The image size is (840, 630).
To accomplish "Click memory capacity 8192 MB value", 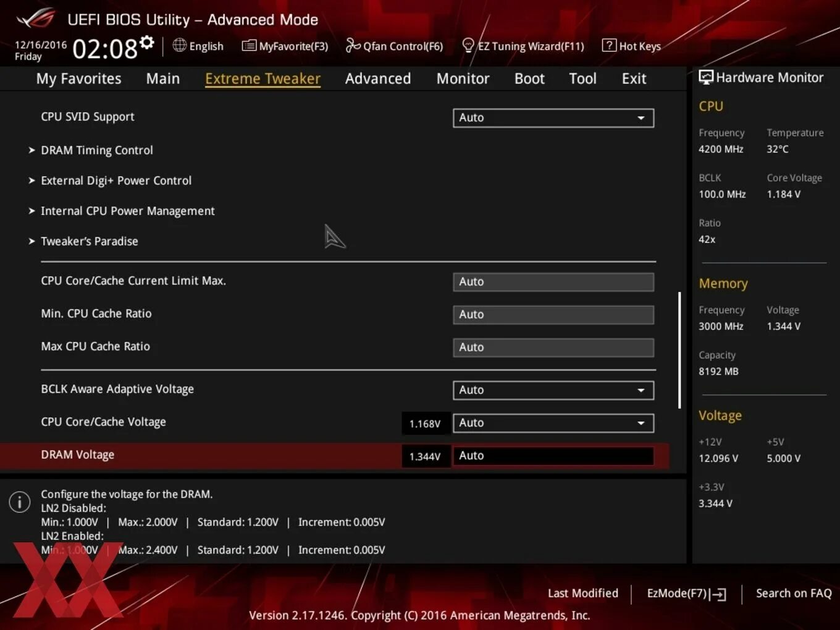I will pyautogui.click(x=718, y=371).
